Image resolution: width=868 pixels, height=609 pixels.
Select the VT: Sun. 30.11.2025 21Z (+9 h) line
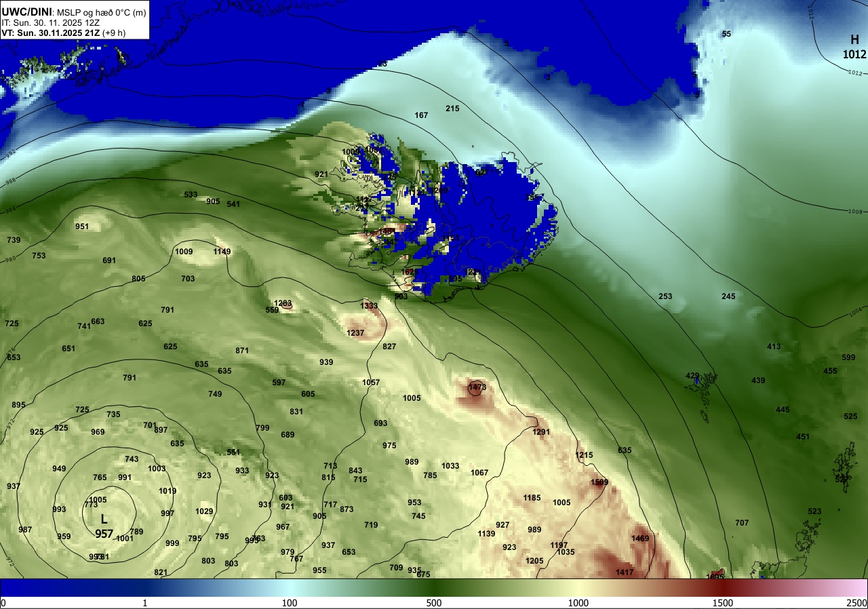64,32
